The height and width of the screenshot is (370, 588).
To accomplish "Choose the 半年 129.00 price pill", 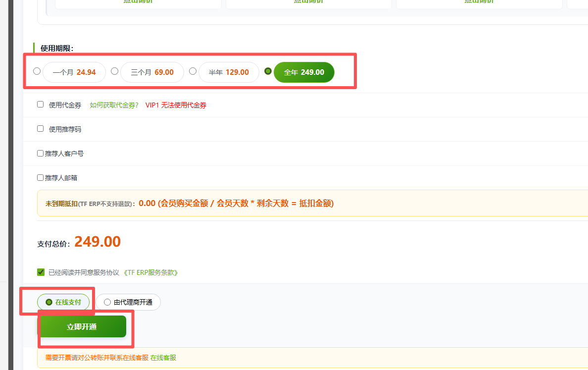I will pyautogui.click(x=229, y=72).
